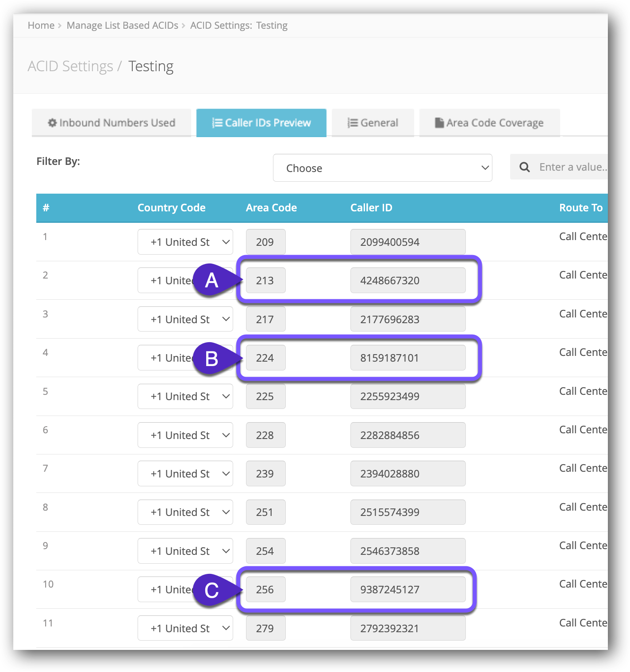
Task: Click Caller ID field 2515574399
Action: tap(408, 512)
